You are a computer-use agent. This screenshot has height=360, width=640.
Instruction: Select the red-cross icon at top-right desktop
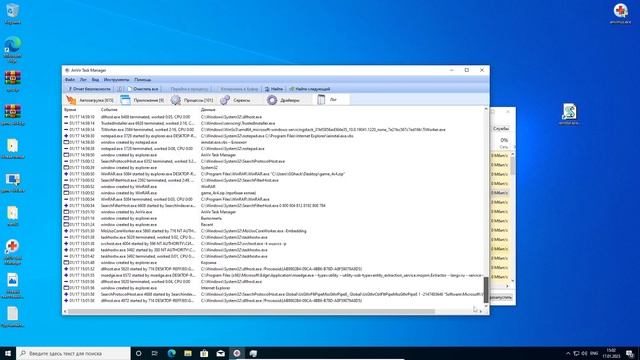(620, 13)
